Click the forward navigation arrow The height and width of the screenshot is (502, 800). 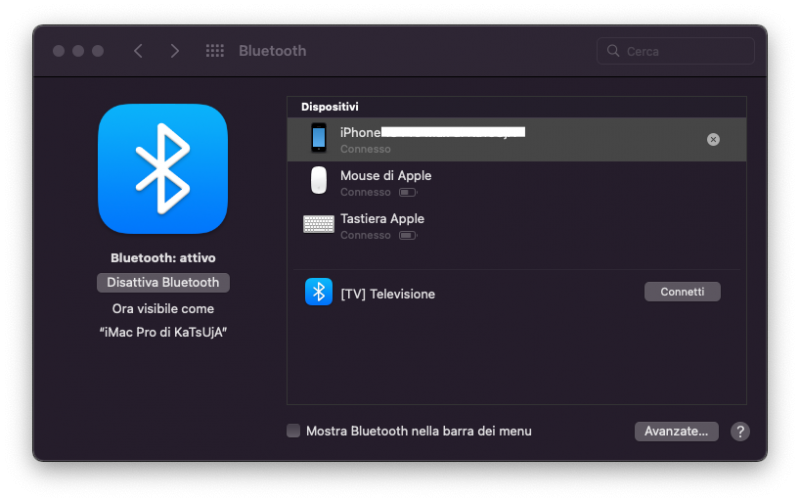[x=174, y=51]
